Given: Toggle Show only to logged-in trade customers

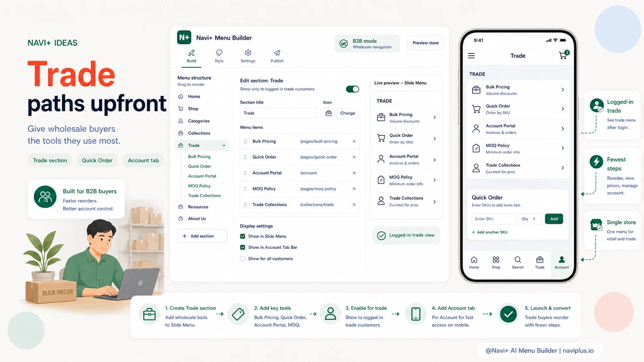Looking at the screenshot, I should pos(352,89).
